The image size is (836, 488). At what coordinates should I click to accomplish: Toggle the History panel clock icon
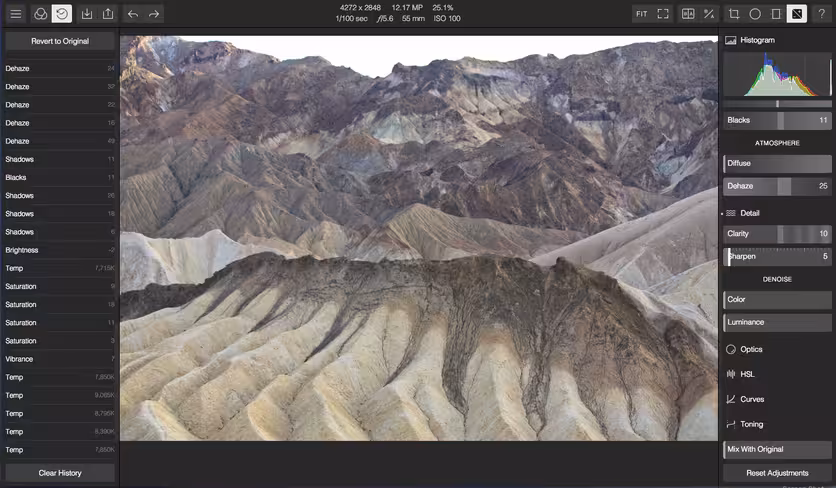(62, 14)
